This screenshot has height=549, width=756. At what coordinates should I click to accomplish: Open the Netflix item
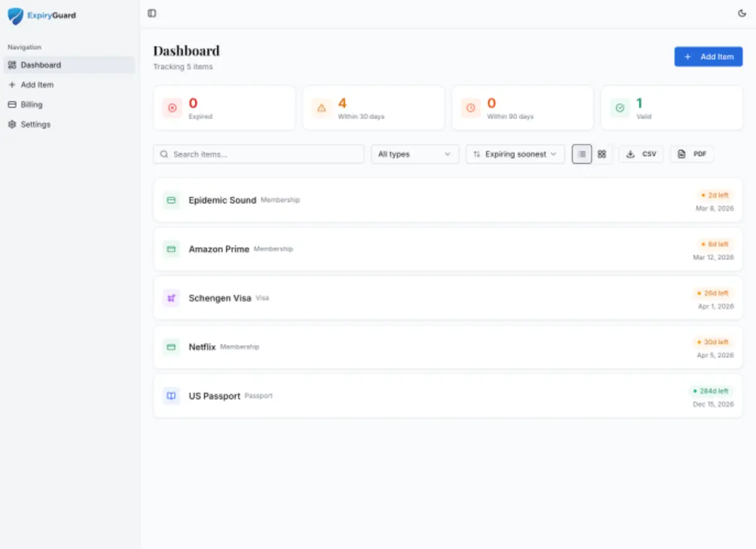pyautogui.click(x=448, y=347)
